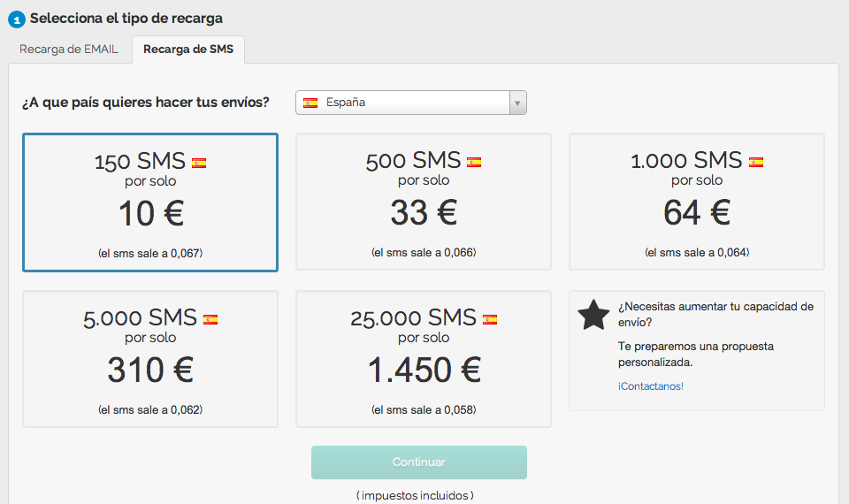This screenshot has height=504, width=849.
Task: Open the ¡Contactanos! link
Action: (x=650, y=386)
